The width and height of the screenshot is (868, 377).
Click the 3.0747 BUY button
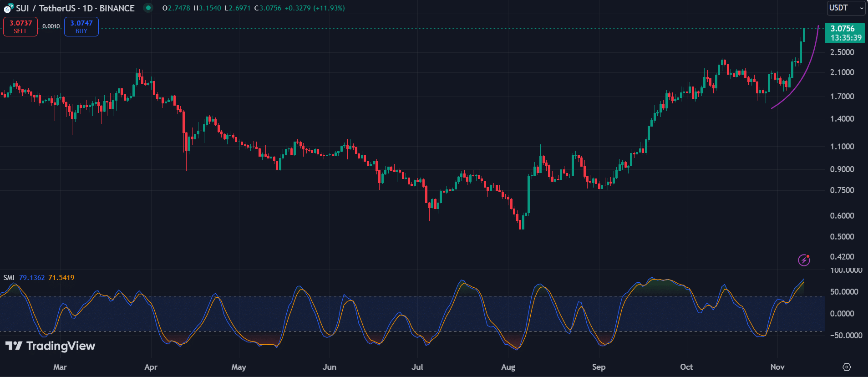81,27
